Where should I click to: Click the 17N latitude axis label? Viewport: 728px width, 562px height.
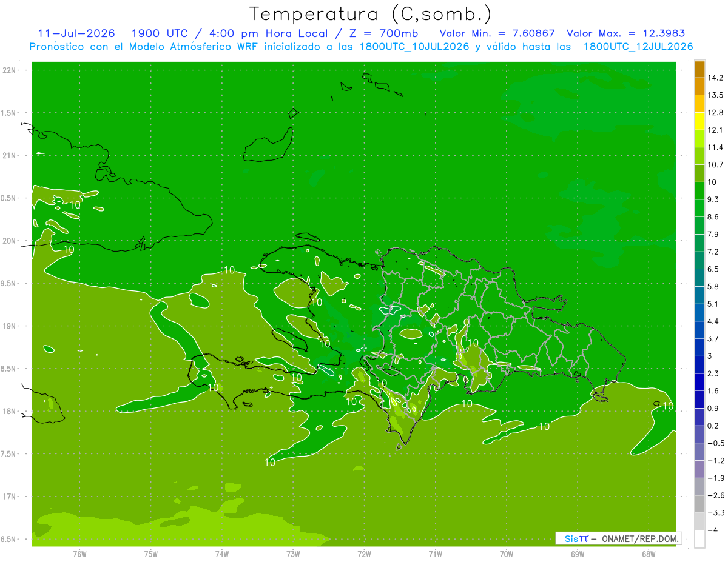tap(10, 497)
